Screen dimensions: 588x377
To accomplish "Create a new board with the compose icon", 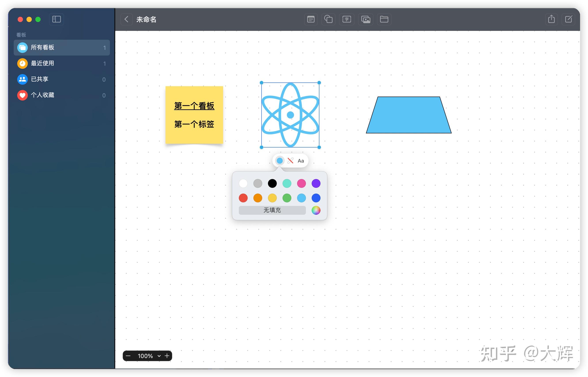I will [569, 19].
